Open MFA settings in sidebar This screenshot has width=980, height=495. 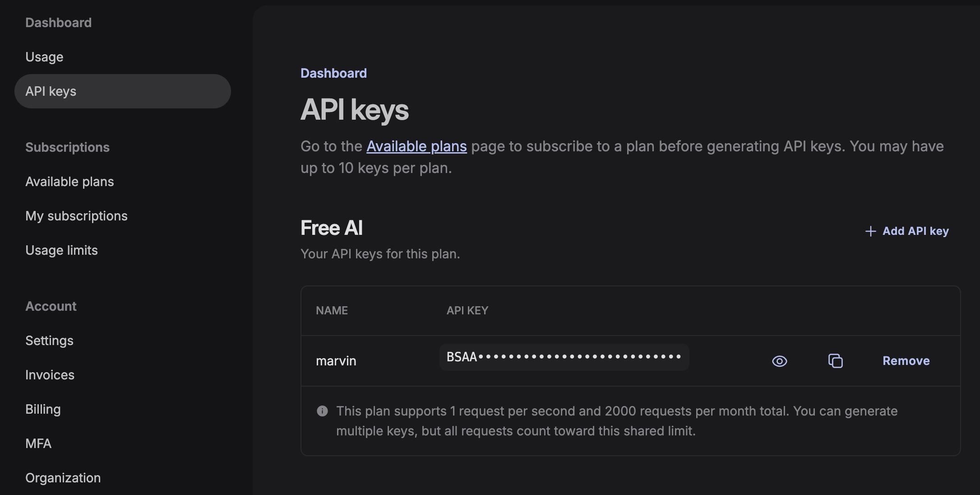tap(38, 444)
